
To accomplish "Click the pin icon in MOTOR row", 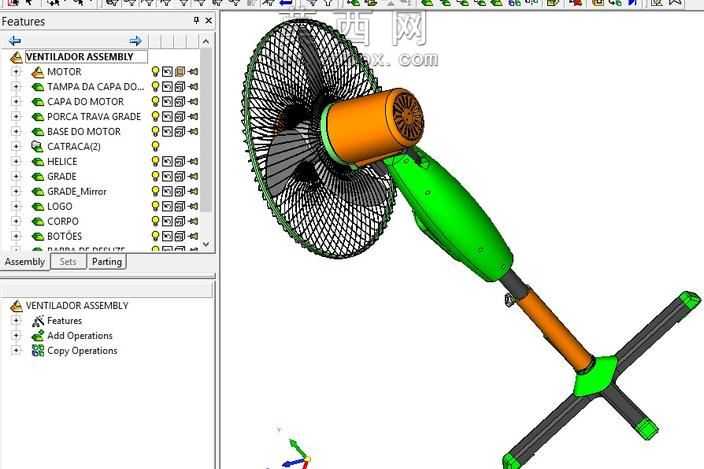I will coord(194,72).
